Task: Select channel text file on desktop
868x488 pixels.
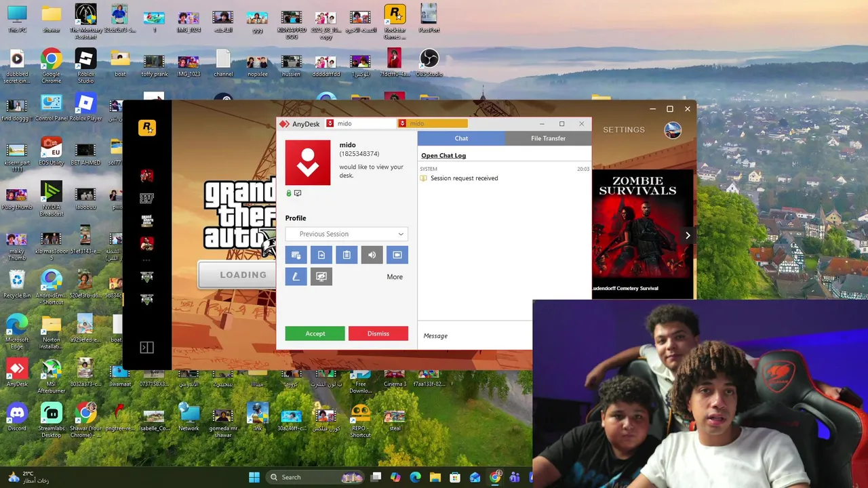Action: [x=223, y=63]
